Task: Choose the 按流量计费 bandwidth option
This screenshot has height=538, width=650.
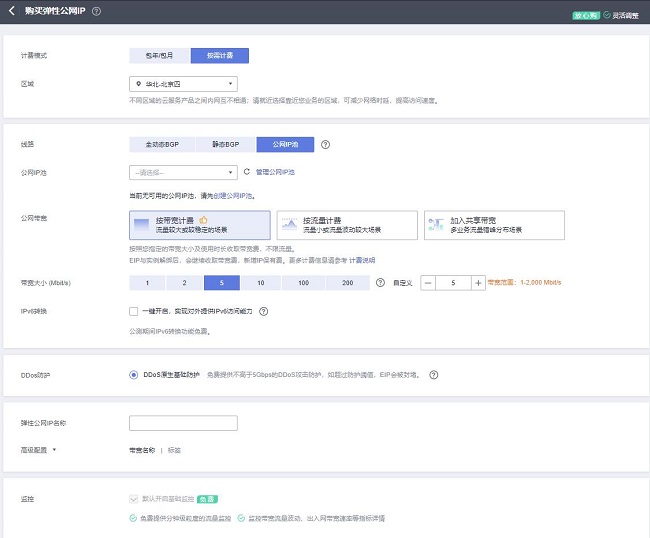Action: click(x=345, y=225)
